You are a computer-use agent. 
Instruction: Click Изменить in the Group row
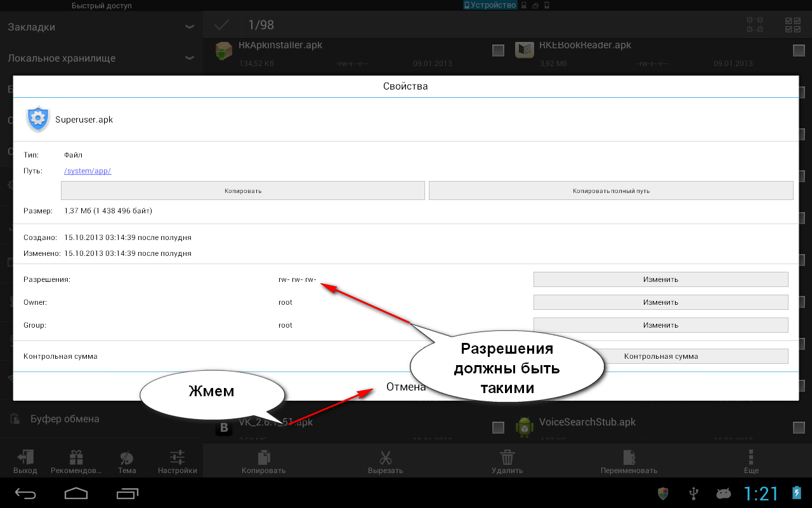(660, 325)
